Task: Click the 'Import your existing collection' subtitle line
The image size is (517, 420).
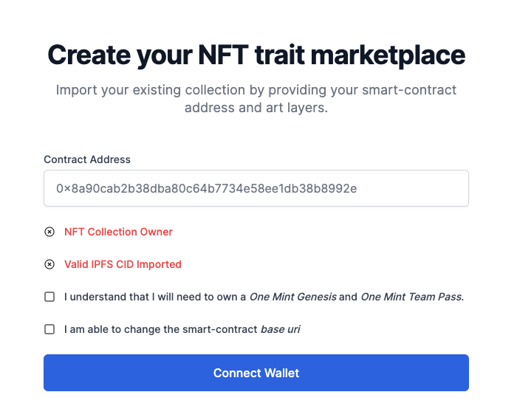Action: (256, 90)
